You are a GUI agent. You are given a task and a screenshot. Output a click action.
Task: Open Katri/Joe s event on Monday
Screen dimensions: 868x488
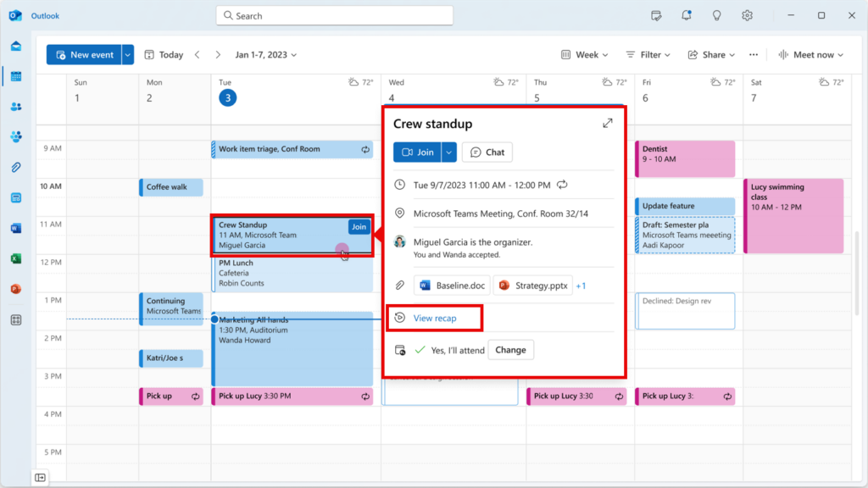(171, 358)
